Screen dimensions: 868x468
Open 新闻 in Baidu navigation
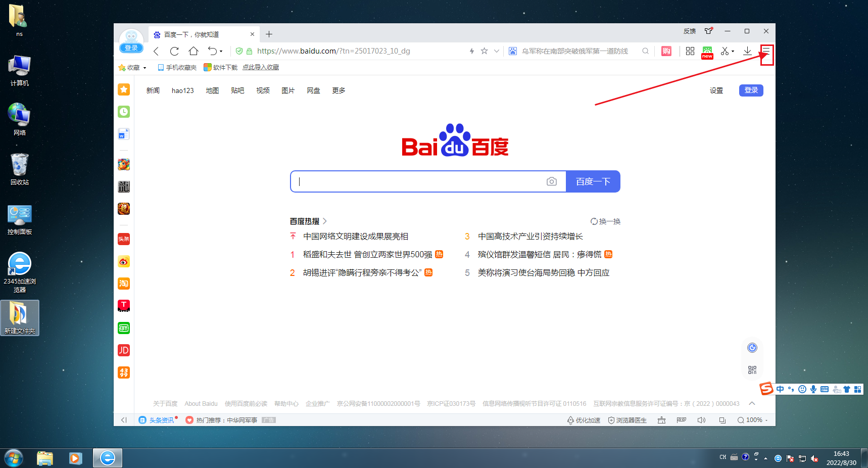[x=153, y=90]
